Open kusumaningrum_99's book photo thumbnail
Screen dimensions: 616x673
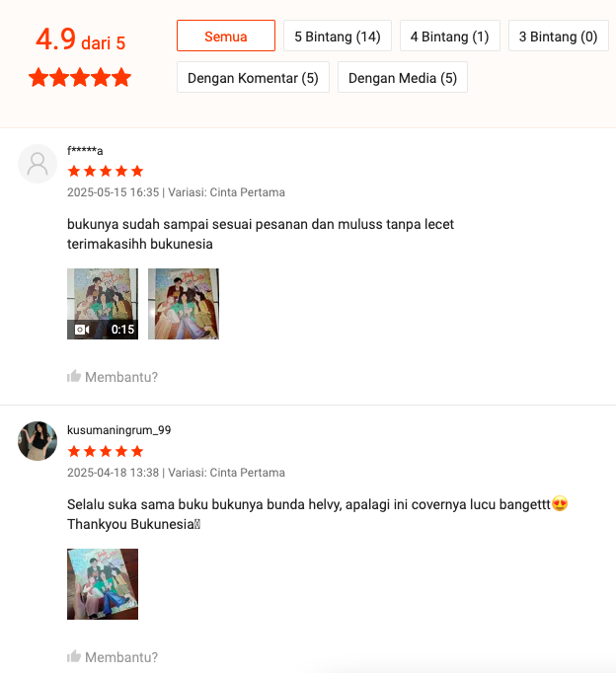click(103, 584)
